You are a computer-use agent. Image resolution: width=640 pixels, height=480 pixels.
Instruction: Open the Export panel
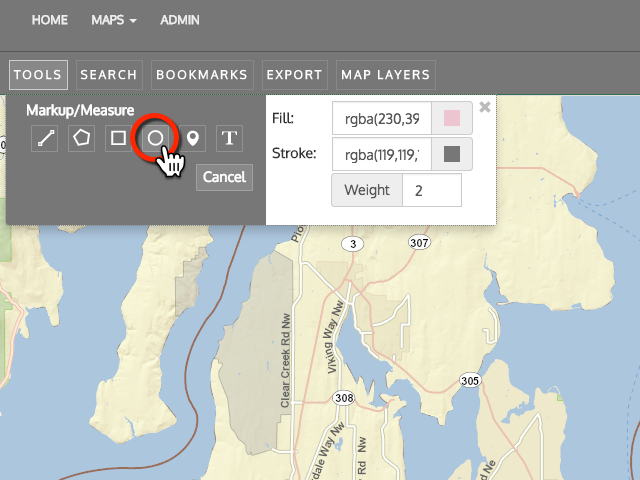click(x=294, y=75)
